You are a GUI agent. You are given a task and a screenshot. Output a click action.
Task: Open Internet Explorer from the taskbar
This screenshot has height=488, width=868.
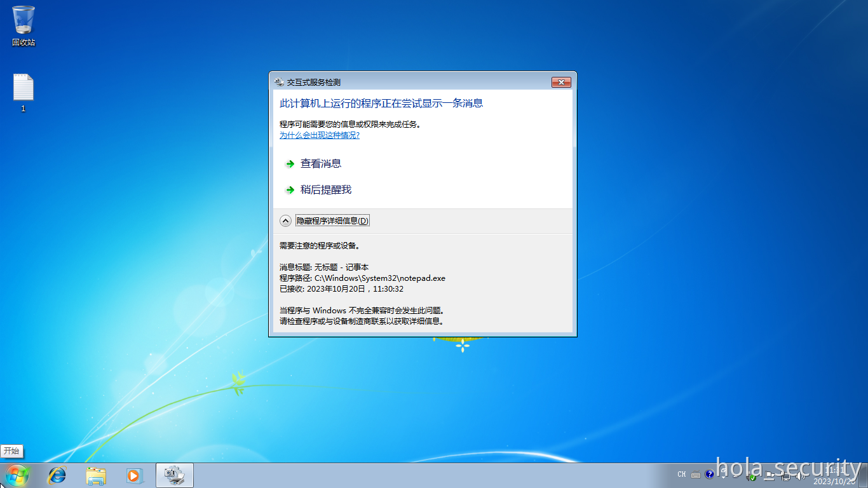pos(57,475)
